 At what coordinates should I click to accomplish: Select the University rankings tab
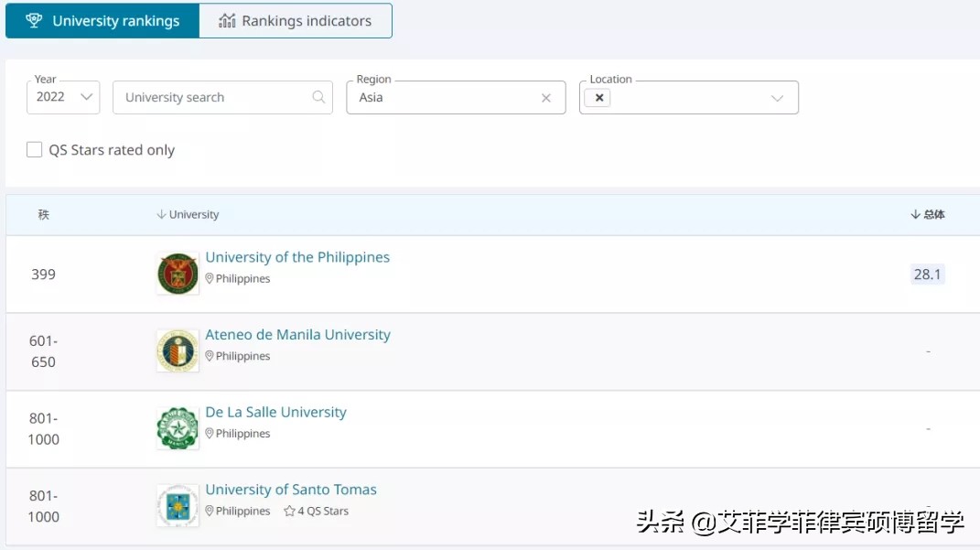click(x=102, y=20)
